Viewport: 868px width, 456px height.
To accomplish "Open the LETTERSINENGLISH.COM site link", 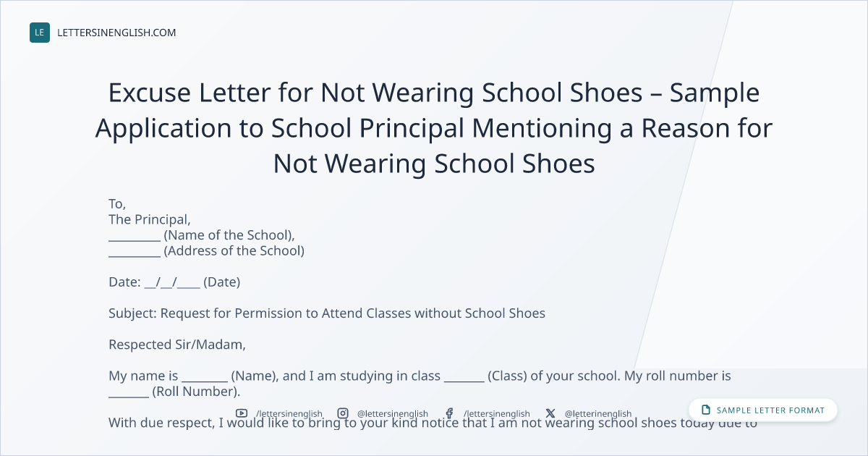I will click(x=116, y=33).
